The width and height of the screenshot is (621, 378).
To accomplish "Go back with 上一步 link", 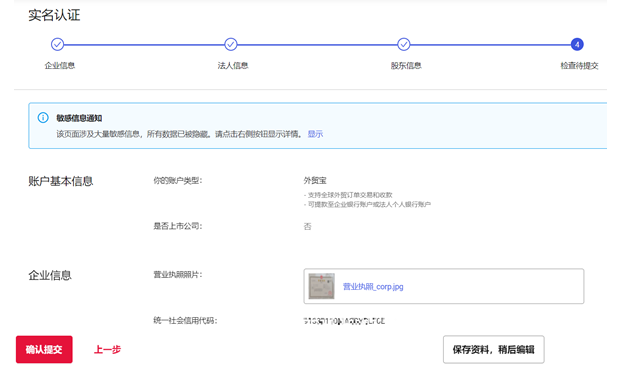I will [x=107, y=349].
